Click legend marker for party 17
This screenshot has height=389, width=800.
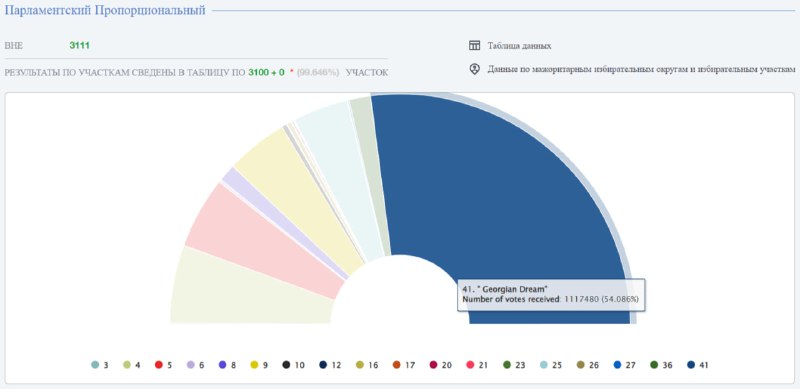(397, 365)
